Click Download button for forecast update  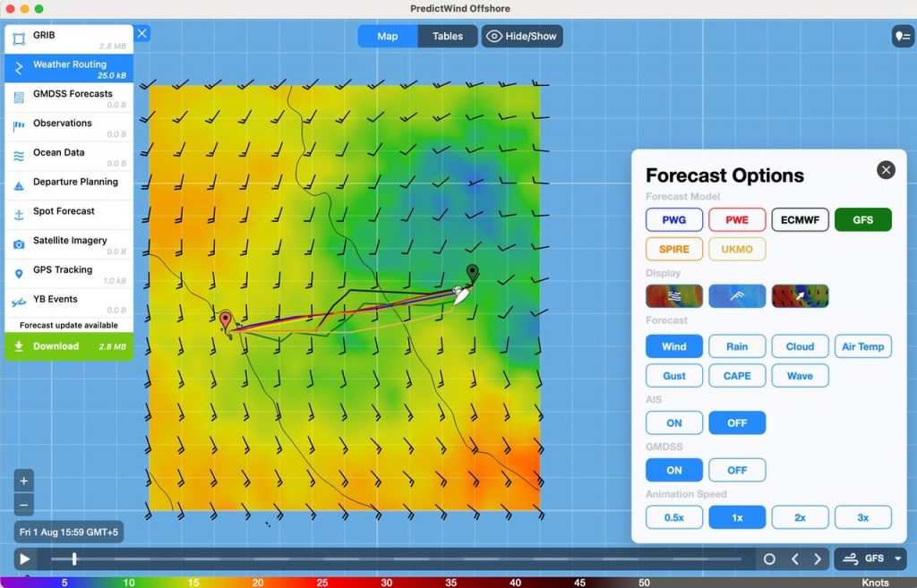pyautogui.click(x=69, y=346)
